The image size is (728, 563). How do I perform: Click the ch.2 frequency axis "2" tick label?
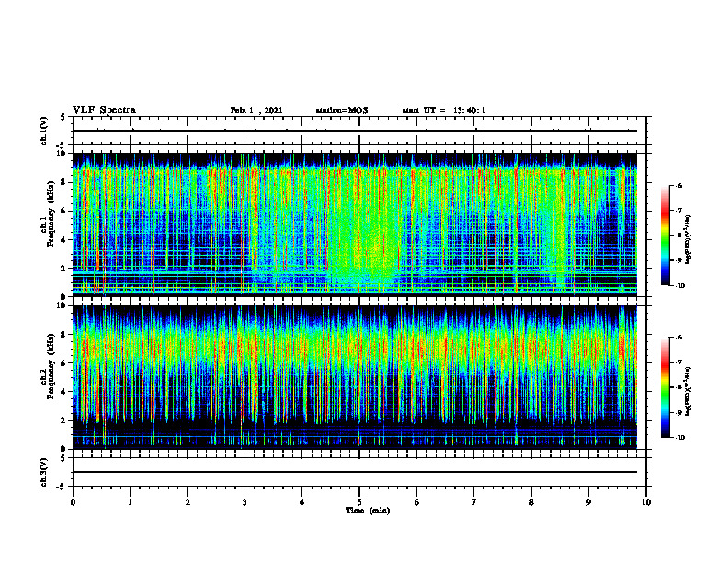click(x=63, y=420)
